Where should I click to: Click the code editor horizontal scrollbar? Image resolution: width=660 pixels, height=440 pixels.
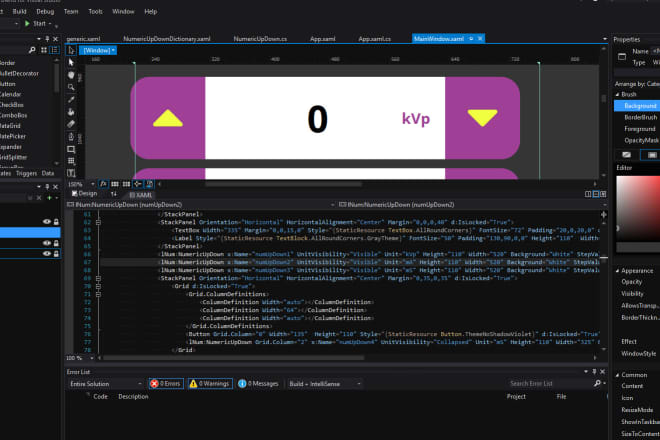click(x=234, y=358)
